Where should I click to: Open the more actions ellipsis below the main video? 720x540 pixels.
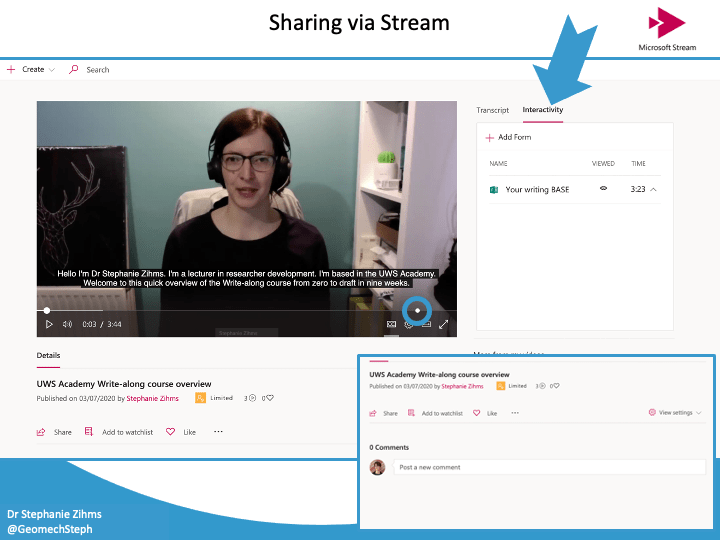[218, 432]
